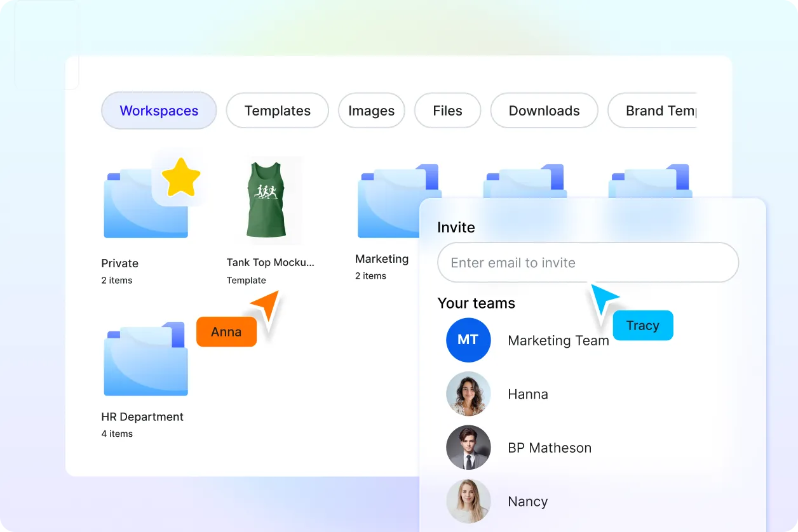Viewport: 798px width, 532px height.
Task: Click Hanna's profile avatar
Action: (x=468, y=394)
